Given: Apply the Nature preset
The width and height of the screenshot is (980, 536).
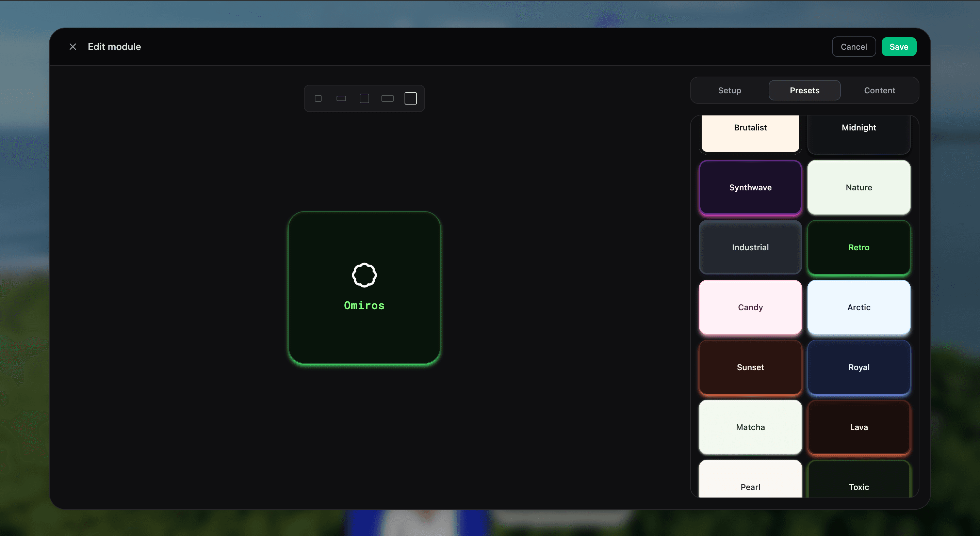Looking at the screenshot, I should [859, 188].
